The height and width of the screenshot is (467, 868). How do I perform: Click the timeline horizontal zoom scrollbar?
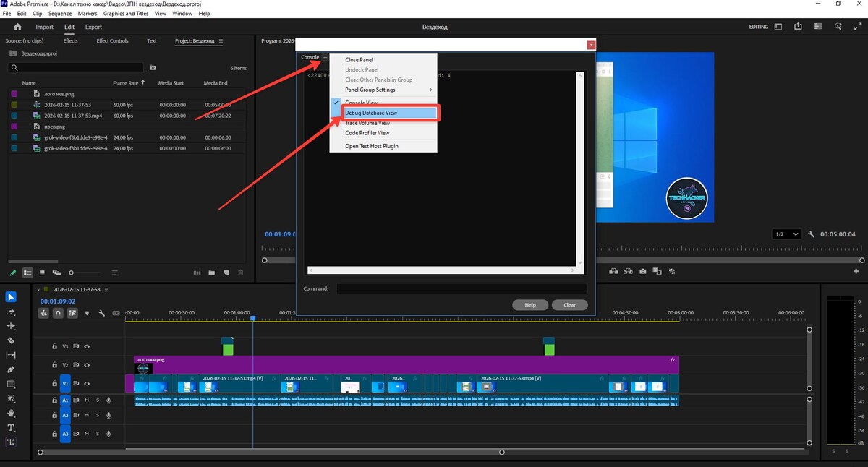271,453
